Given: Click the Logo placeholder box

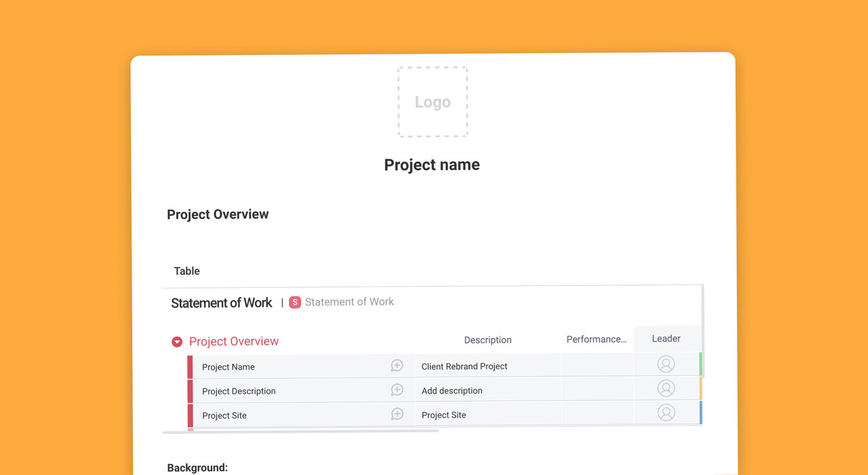Looking at the screenshot, I should (432, 102).
